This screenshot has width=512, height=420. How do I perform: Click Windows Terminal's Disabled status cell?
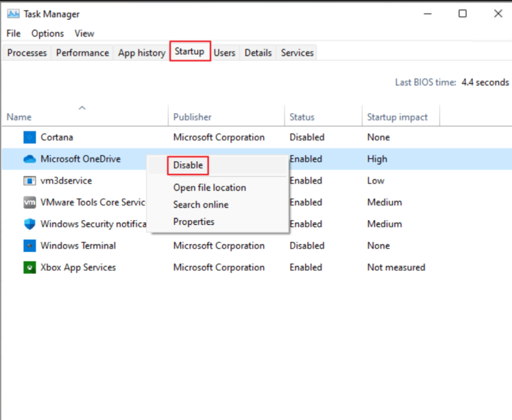tap(307, 245)
